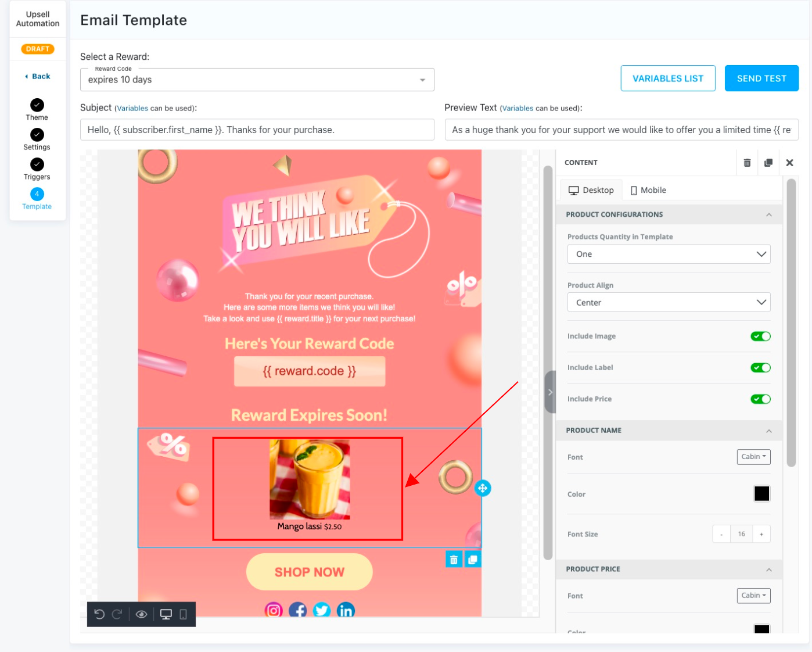Viewport: 812px width, 652px height.
Task: Switch to mobile view icon in bottom toolbar
Action: [183, 614]
